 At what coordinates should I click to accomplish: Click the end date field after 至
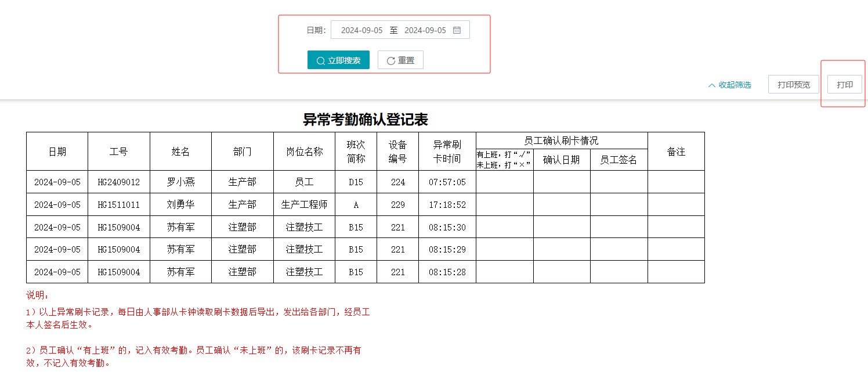(x=425, y=30)
